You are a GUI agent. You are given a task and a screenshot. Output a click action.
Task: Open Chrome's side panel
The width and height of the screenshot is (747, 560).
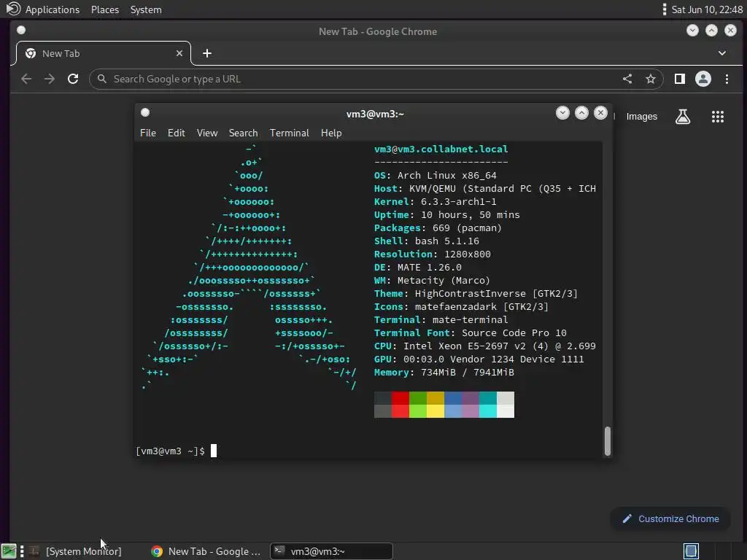click(x=680, y=79)
